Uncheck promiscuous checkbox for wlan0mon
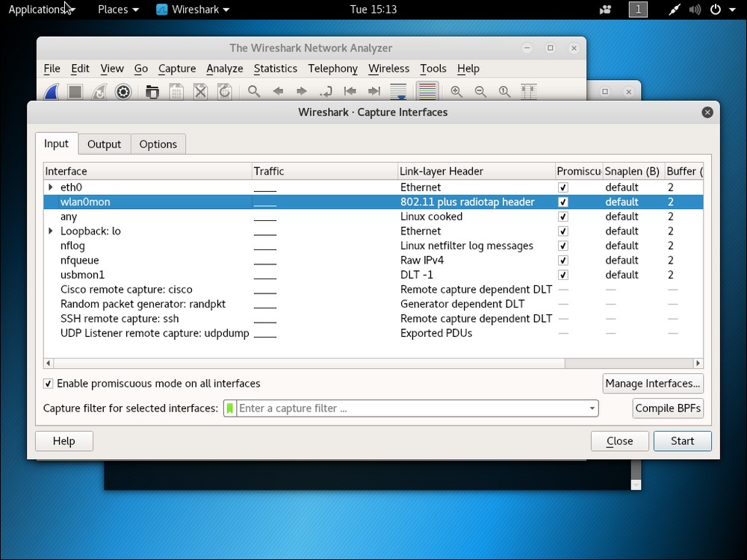747x560 pixels. (562, 202)
